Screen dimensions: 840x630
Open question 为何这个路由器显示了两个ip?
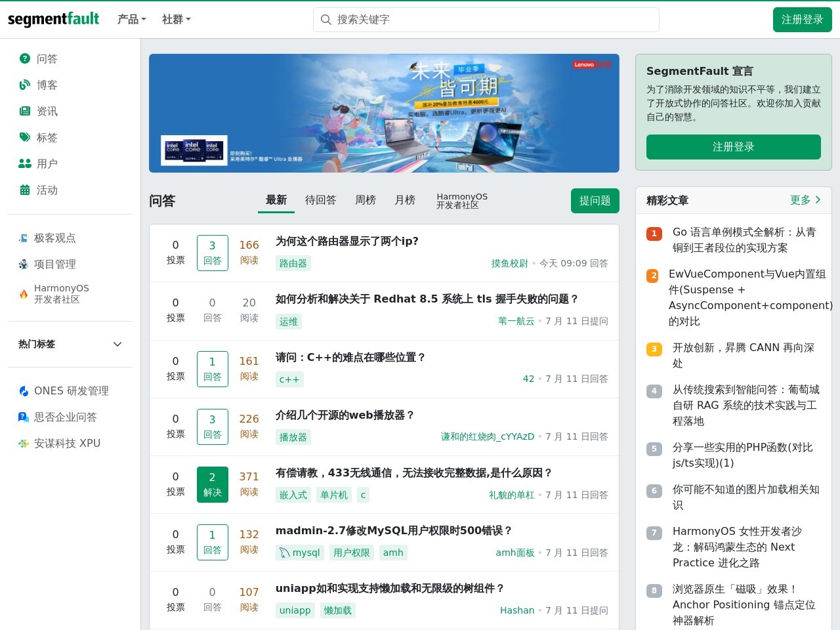tap(347, 241)
